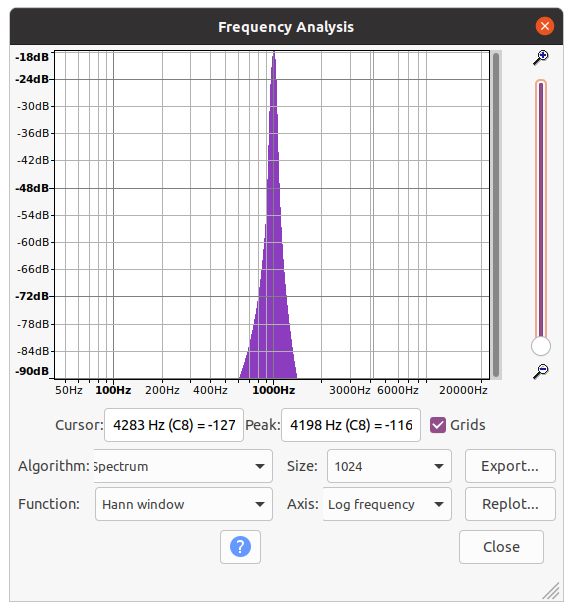Click the Frequency Analysis title text
573x611 pixels.
(x=286, y=27)
